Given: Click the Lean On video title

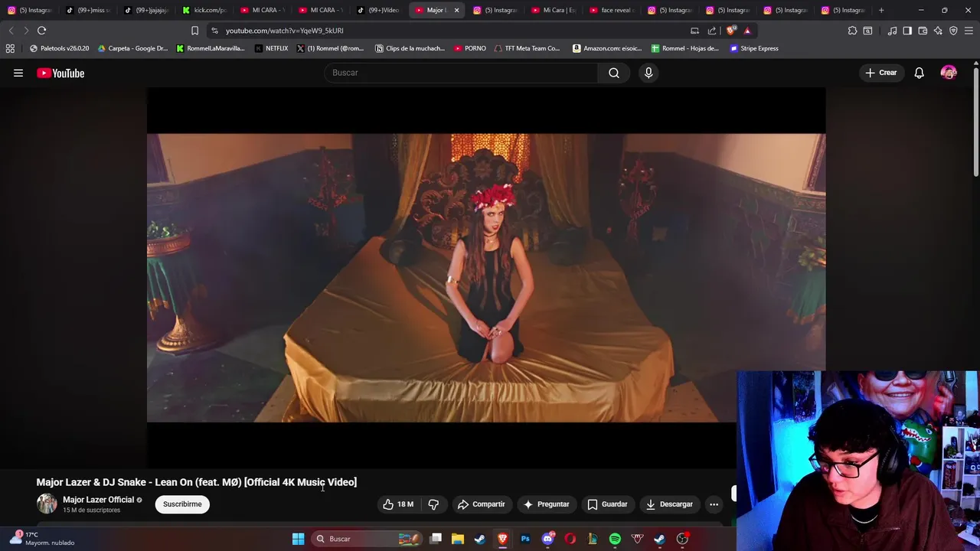Looking at the screenshot, I should pyautogui.click(x=196, y=482).
